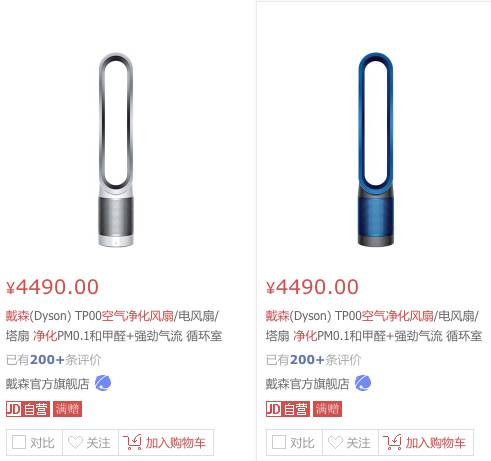The width and height of the screenshot is (491, 461).
Task: Click the 满赠 tag under silver fan
Action: pyautogui.click(x=67, y=409)
